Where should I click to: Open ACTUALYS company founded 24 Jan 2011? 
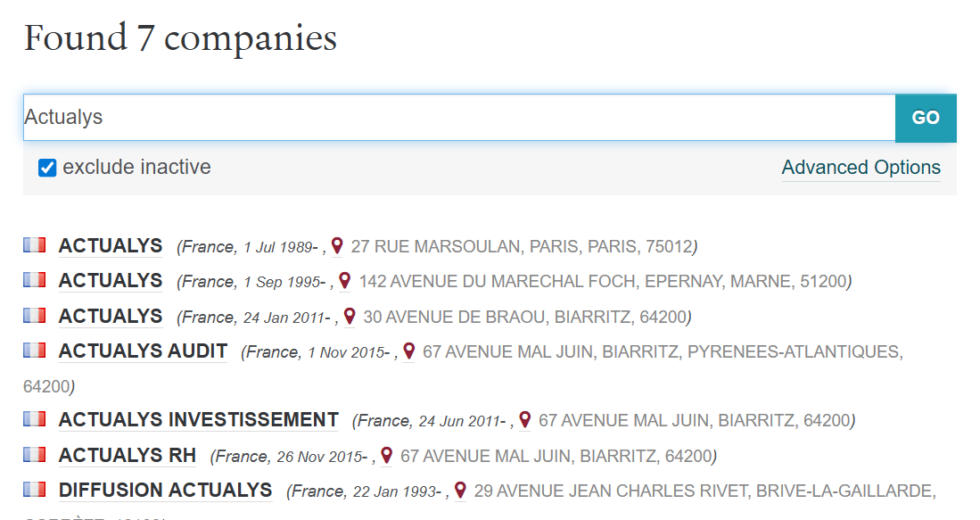[111, 316]
